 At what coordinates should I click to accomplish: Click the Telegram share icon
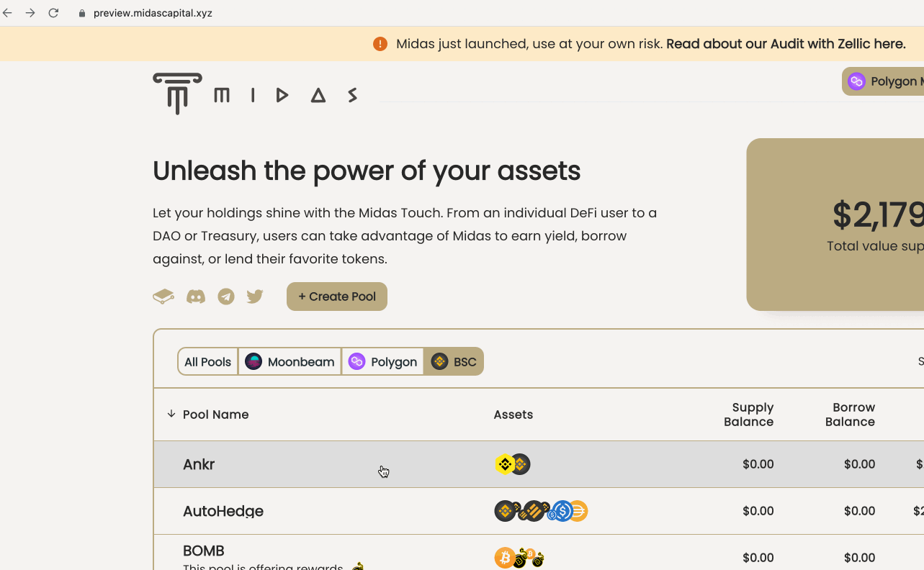(x=225, y=296)
